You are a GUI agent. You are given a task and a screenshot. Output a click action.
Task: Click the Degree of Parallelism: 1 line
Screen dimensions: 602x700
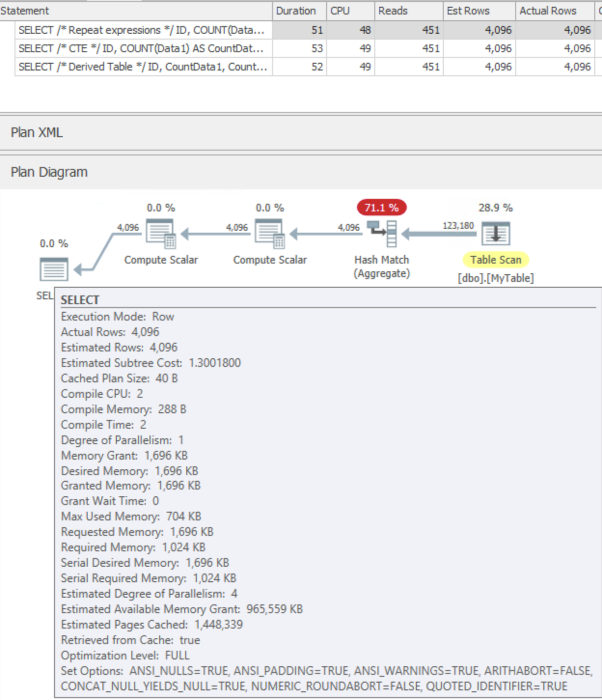(x=122, y=440)
